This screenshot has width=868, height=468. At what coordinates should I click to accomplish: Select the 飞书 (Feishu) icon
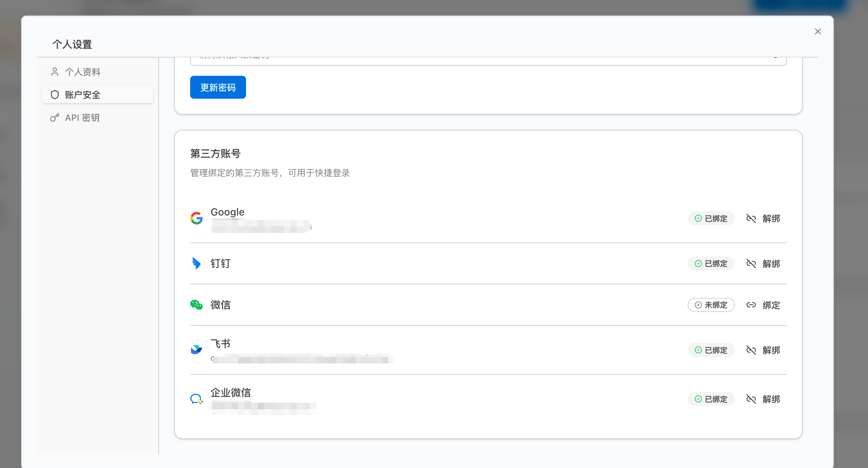coord(196,349)
